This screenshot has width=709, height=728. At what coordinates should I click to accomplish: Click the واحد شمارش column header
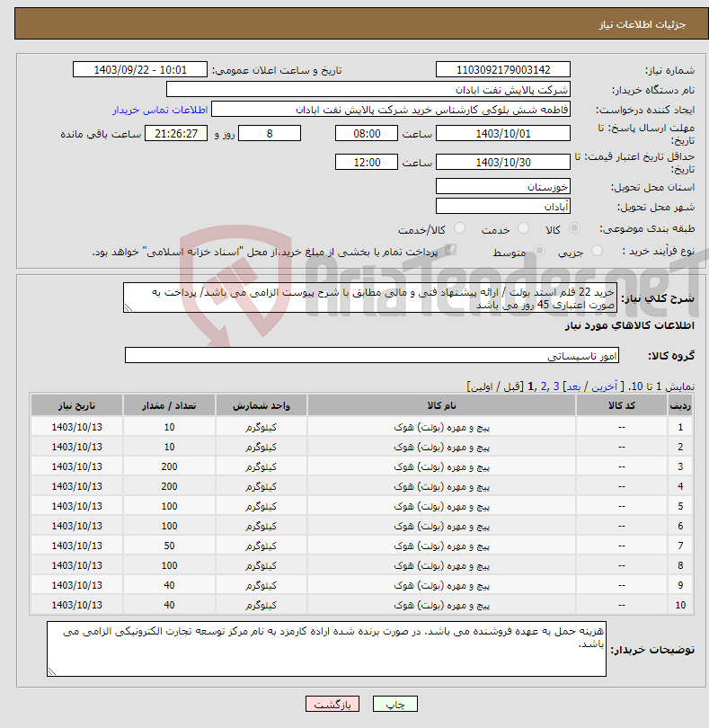[261, 405]
